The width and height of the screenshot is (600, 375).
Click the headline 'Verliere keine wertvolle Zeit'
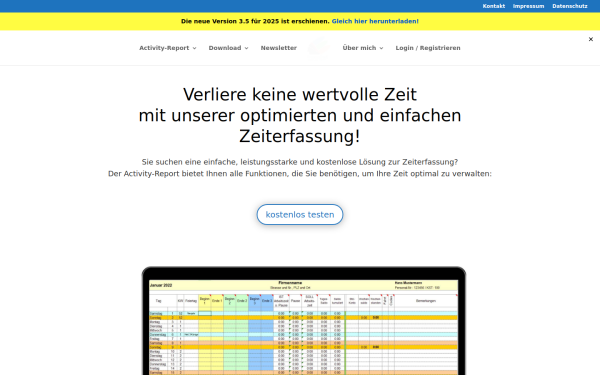pos(300,95)
